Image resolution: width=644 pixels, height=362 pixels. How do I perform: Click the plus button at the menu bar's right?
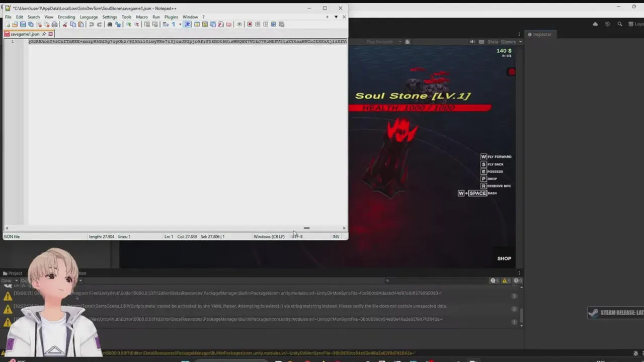coord(327,17)
